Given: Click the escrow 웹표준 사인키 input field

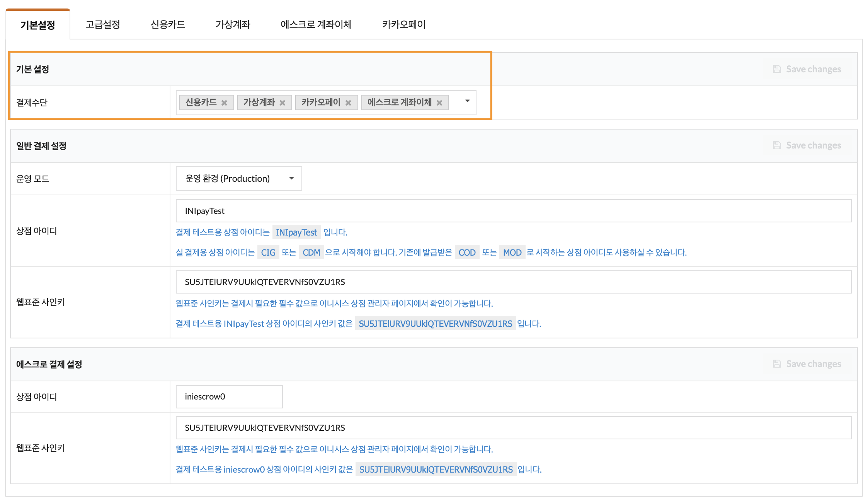Looking at the screenshot, I should point(513,428).
